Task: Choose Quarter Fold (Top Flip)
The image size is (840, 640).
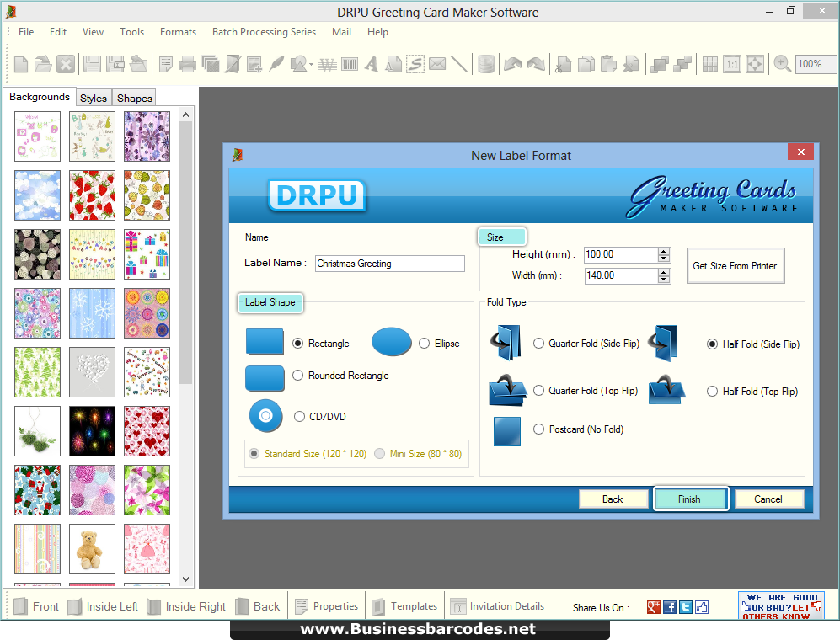Action: pos(539,391)
